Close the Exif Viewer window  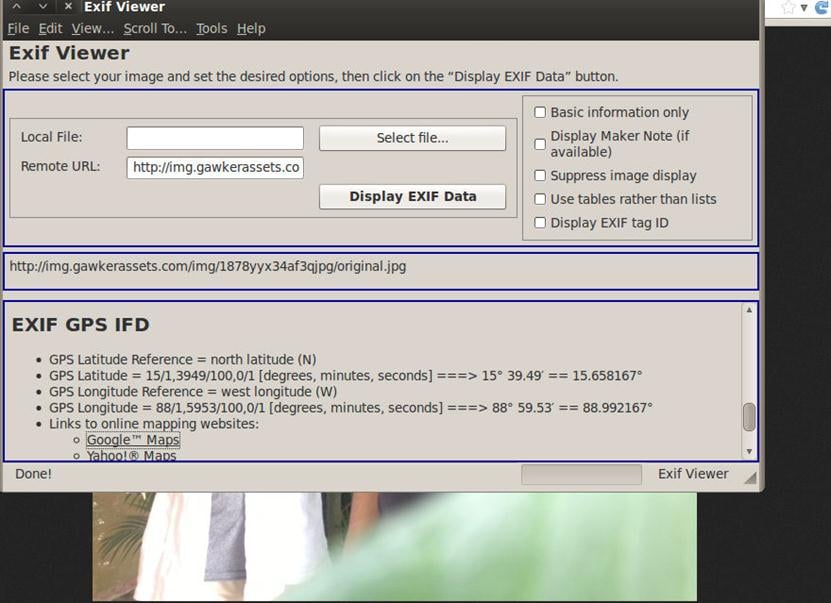(x=68, y=7)
